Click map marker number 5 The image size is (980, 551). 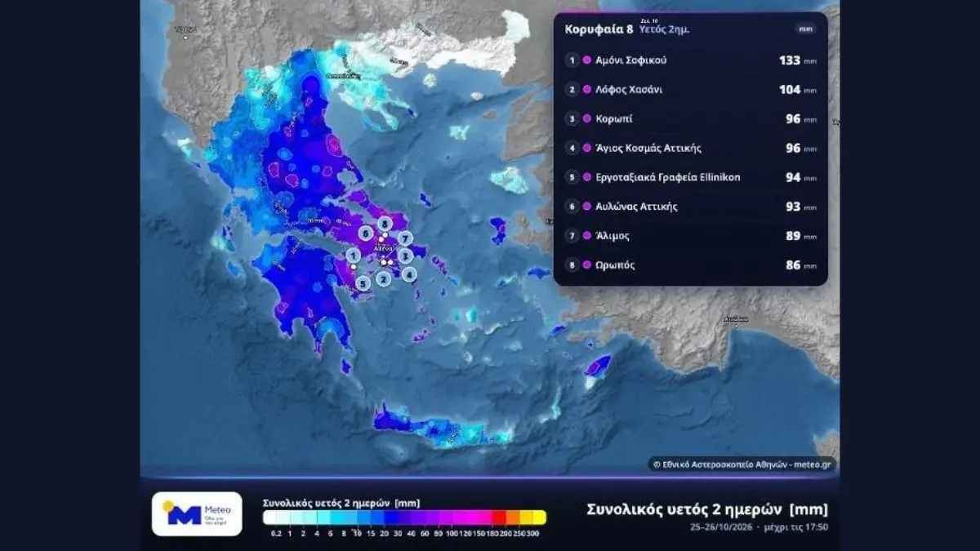(x=363, y=283)
